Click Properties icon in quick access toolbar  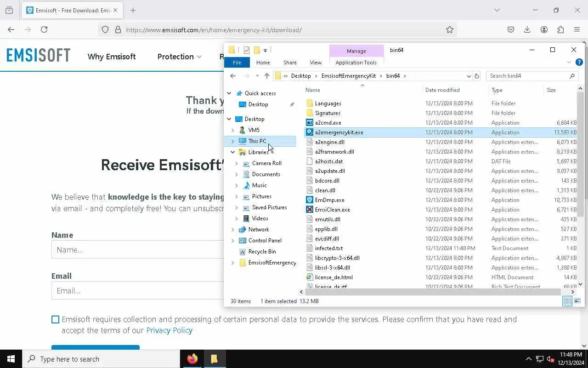pyautogui.click(x=247, y=50)
